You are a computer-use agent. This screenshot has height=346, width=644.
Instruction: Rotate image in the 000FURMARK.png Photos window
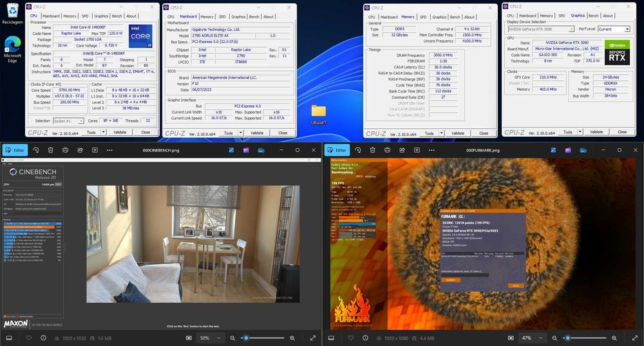click(357, 150)
